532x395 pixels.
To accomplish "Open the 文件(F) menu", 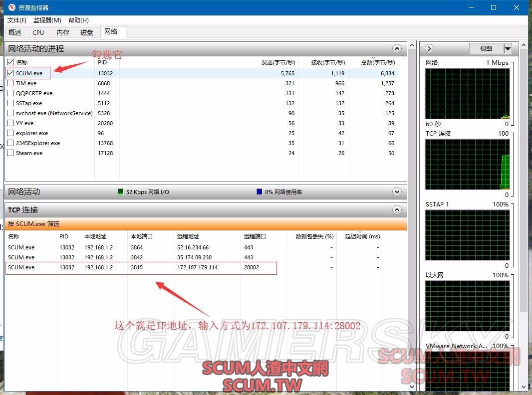I will tap(16, 20).
